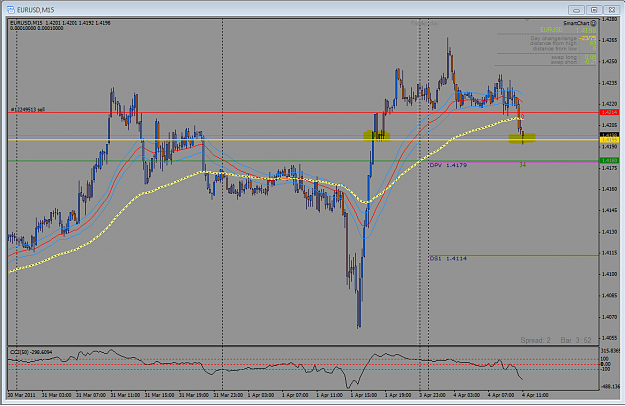Restore the EURUSD,M15 chart window size
The width and height of the screenshot is (625, 406).
594,10
